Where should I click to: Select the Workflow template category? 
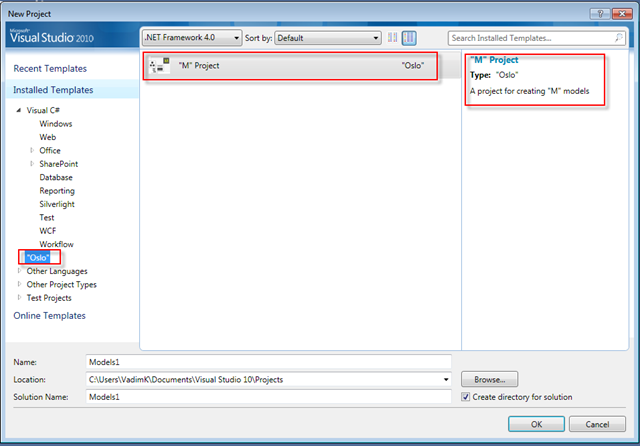click(x=56, y=244)
